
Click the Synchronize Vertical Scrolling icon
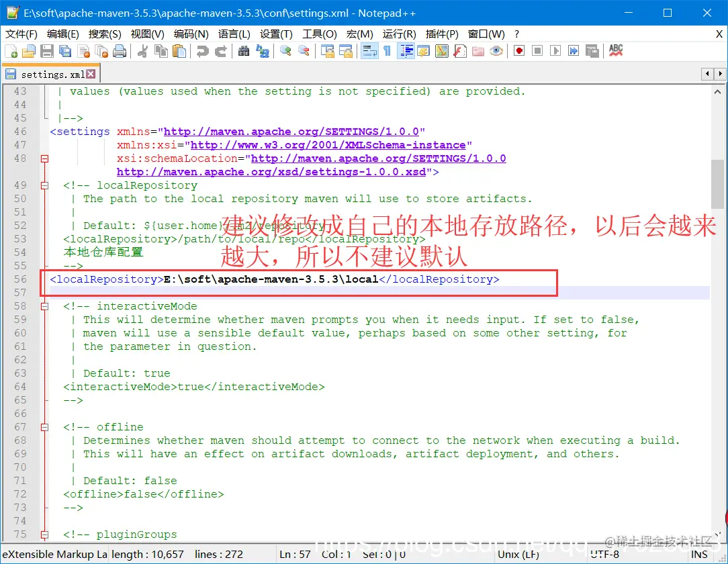coord(327,51)
